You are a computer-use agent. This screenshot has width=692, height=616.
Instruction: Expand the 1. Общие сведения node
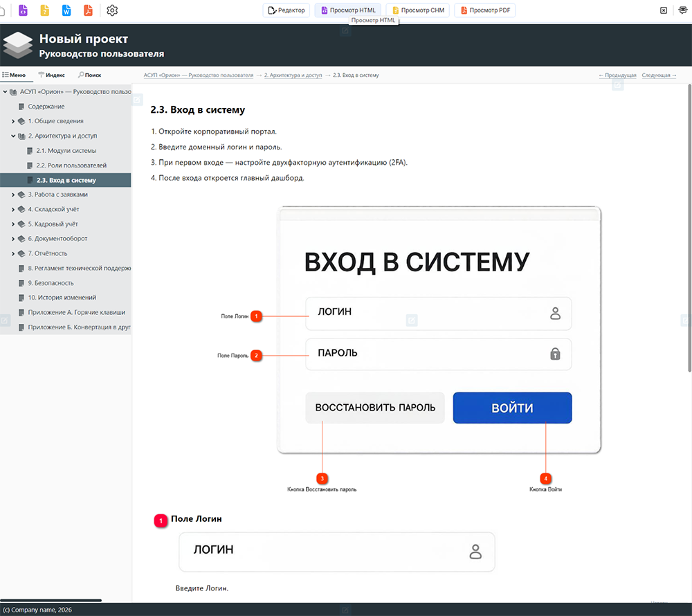click(x=12, y=121)
